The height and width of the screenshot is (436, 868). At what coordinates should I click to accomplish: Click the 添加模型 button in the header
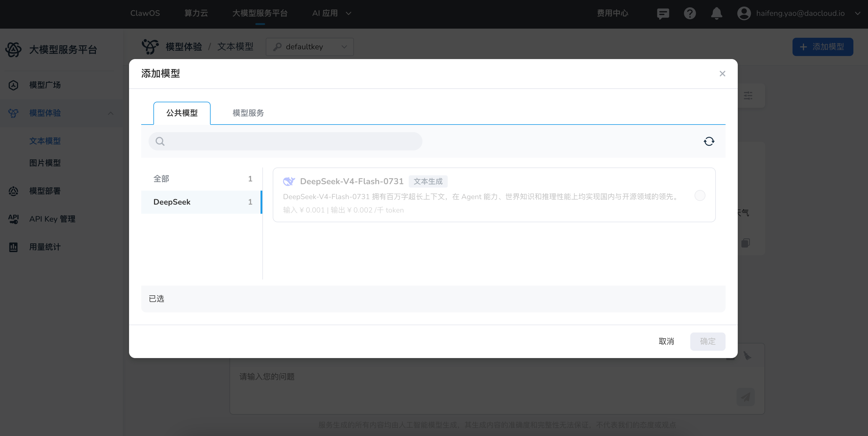(823, 47)
